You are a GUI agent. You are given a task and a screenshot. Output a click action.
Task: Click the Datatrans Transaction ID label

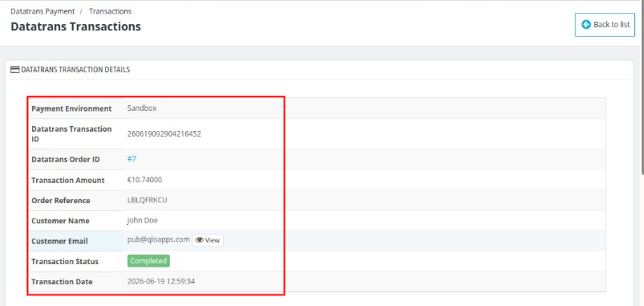[71, 134]
